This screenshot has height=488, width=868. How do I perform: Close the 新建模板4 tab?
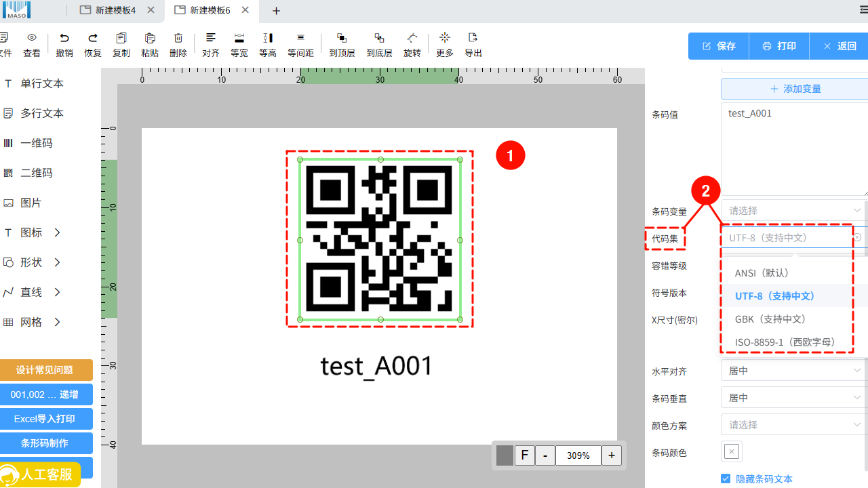tap(151, 10)
